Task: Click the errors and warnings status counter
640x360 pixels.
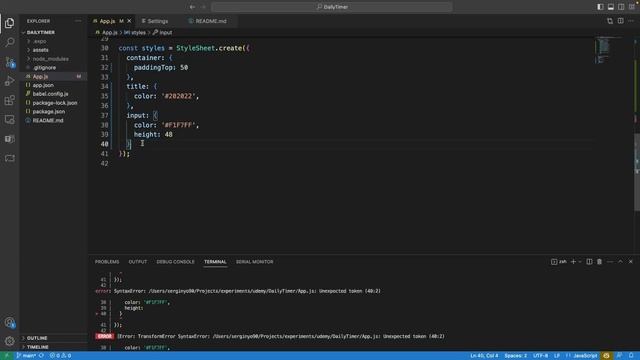Action: [60, 356]
